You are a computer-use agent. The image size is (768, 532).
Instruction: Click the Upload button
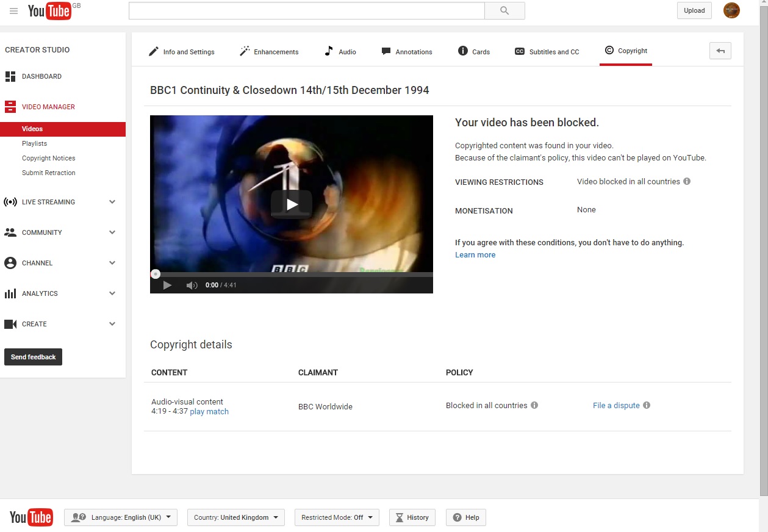(694, 10)
